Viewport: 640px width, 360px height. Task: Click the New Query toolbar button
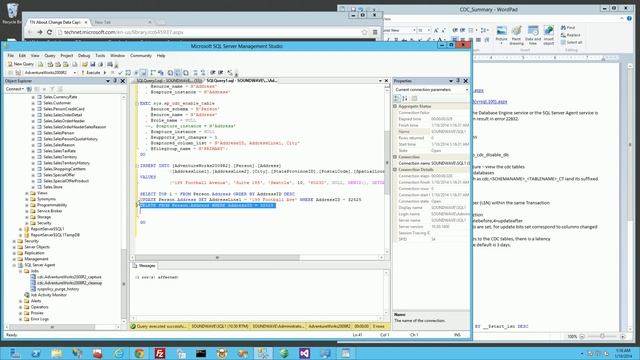21,64
